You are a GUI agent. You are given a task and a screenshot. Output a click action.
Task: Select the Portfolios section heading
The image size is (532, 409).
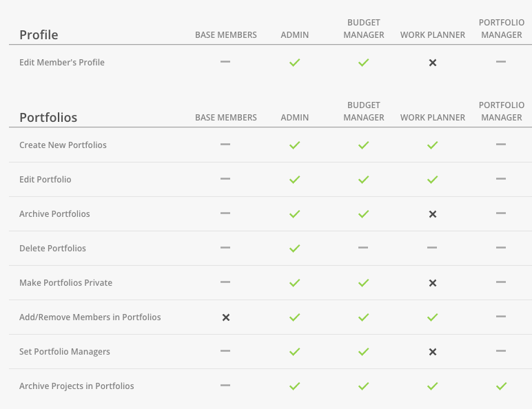click(48, 117)
